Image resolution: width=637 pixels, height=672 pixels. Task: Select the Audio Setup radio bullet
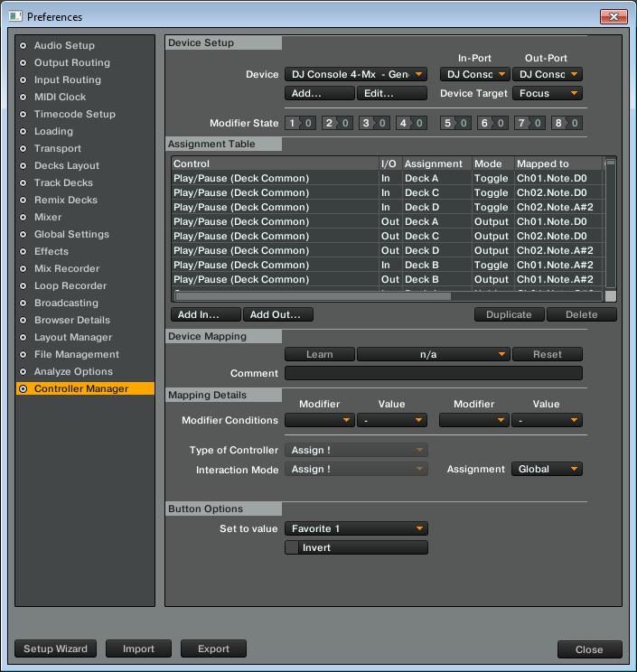(x=23, y=45)
